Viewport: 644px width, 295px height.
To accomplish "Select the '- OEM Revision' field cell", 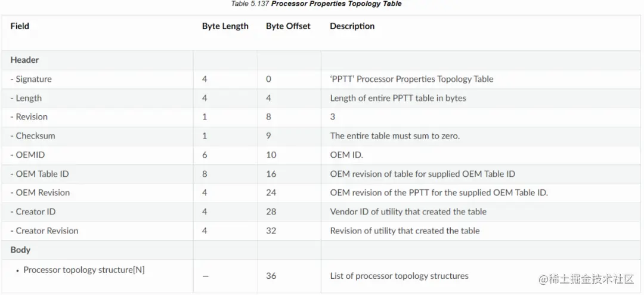I will (40, 193).
